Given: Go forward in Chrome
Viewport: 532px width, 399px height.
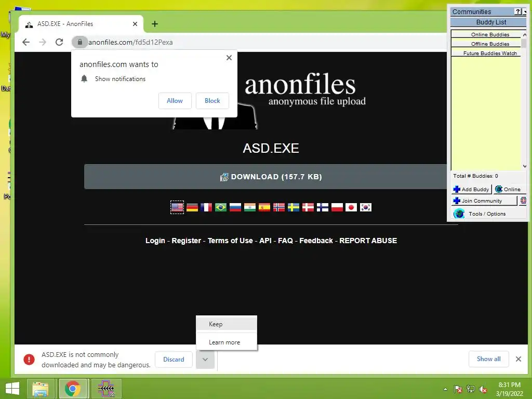Looking at the screenshot, I should pos(43,42).
